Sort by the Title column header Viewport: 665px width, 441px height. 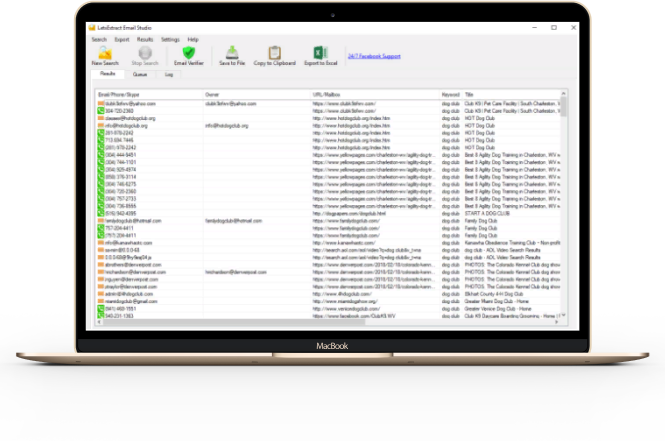[x=511, y=95]
